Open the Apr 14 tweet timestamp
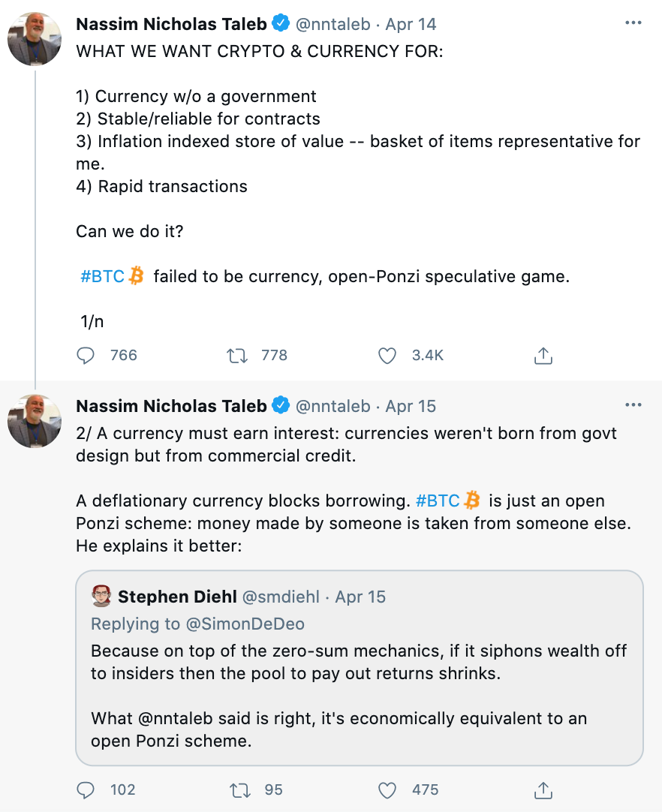662x812 pixels. [410, 23]
